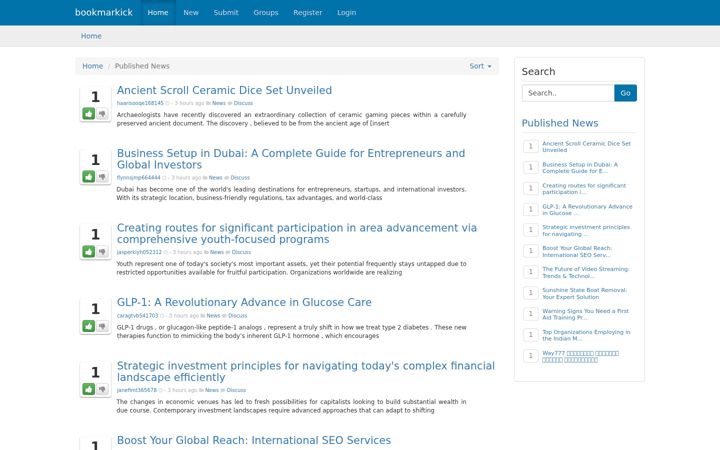This screenshot has width=720, height=450.
Task: Go to the New menu item
Action: (191, 12)
